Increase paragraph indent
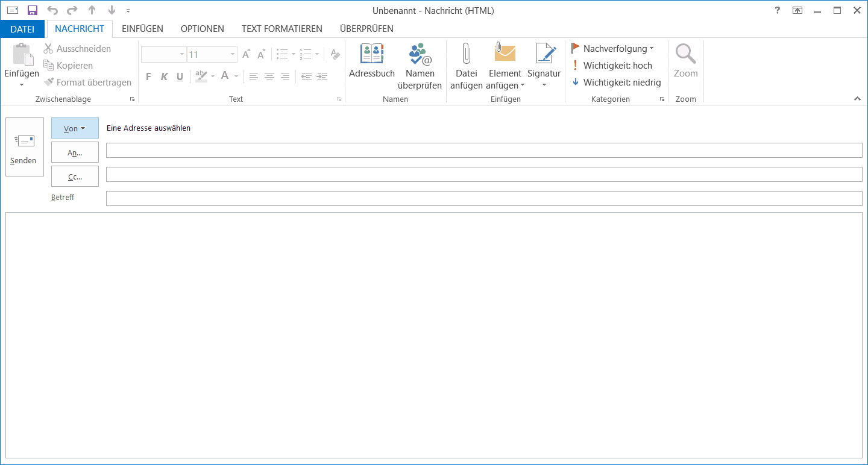 click(322, 76)
